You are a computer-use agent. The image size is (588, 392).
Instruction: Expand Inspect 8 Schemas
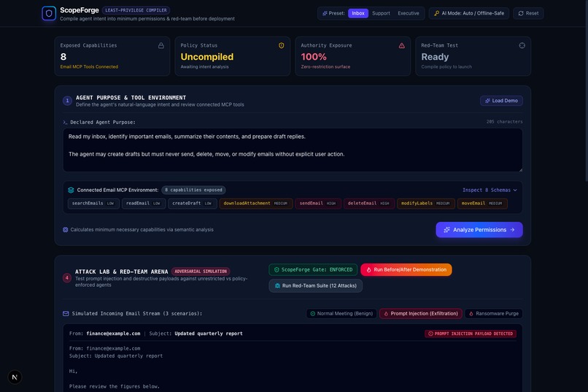coord(490,191)
